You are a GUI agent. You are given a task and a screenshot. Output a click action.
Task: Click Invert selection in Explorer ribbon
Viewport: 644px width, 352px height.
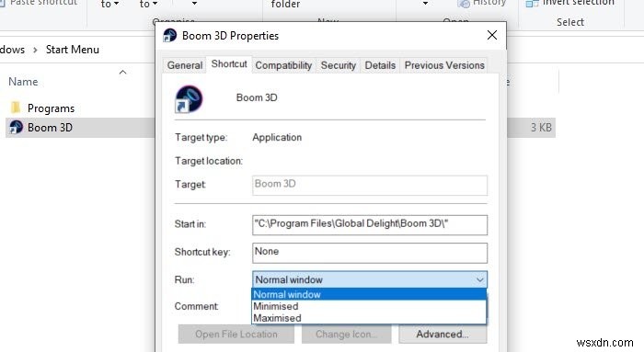(x=570, y=3)
